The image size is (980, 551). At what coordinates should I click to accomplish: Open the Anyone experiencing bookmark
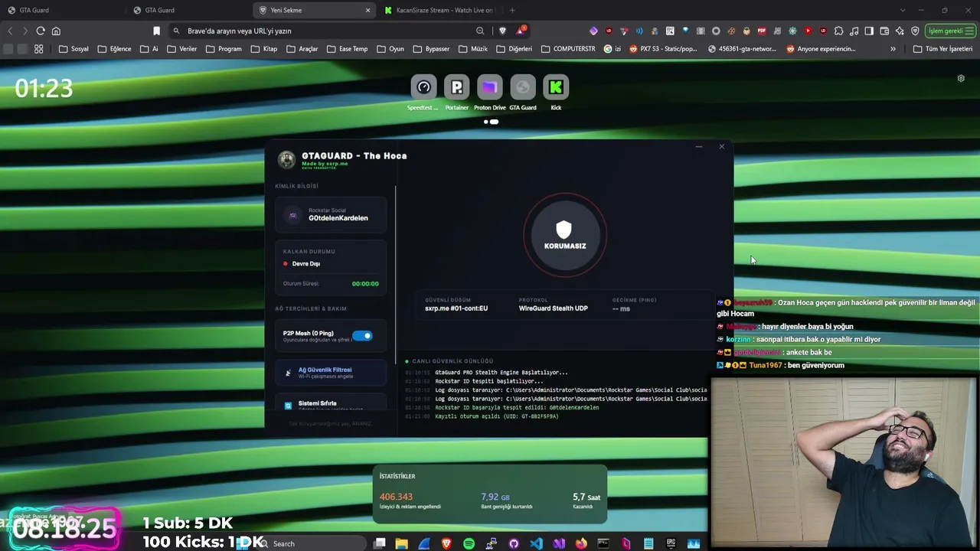821,49
